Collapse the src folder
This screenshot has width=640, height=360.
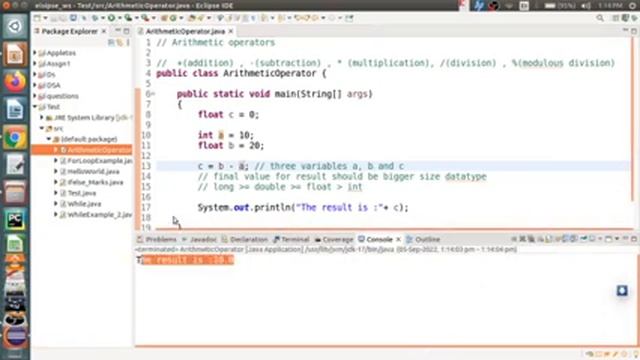click(x=42, y=128)
